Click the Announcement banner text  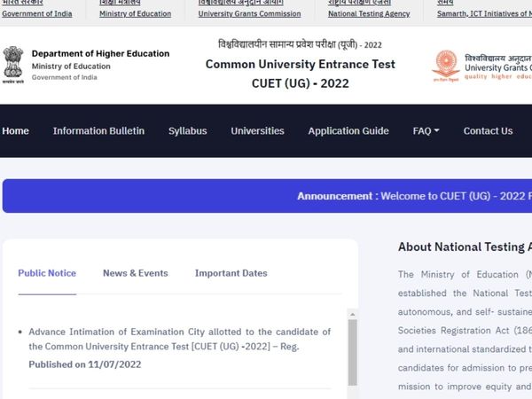414,196
